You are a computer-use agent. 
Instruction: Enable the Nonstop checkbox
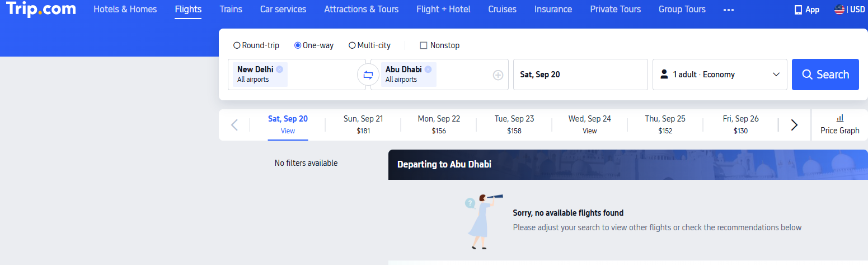click(424, 45)
